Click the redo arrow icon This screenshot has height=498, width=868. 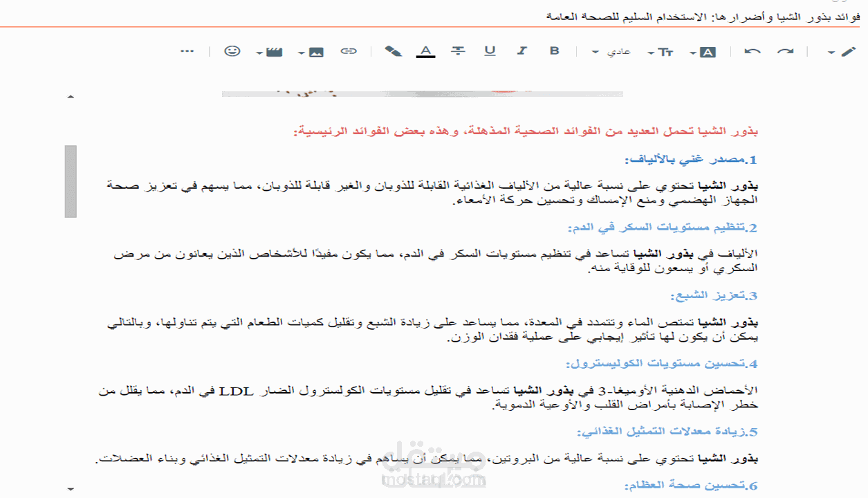pos(785,52)
